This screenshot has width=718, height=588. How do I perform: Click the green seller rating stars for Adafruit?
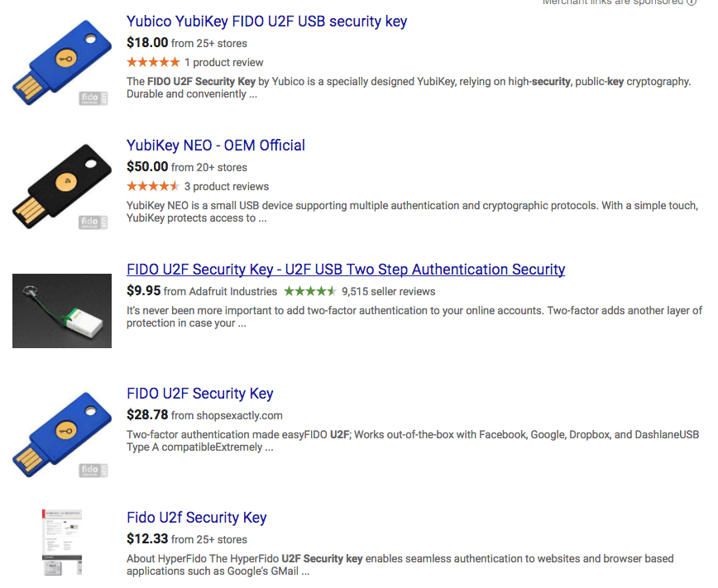click(310, 291)
